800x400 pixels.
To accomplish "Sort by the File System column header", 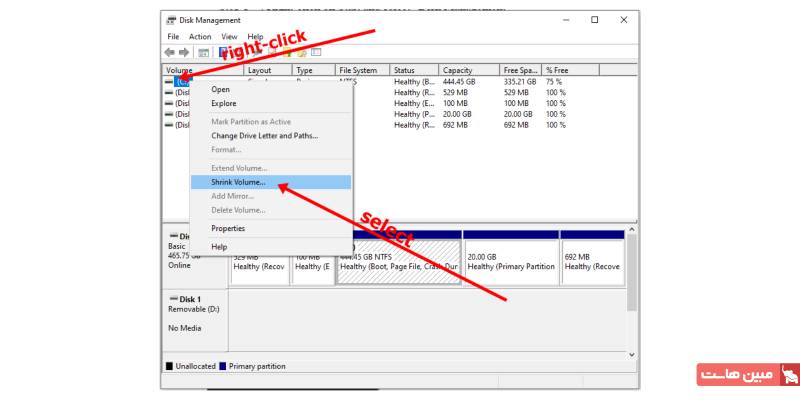I will (x=358, y=70).
